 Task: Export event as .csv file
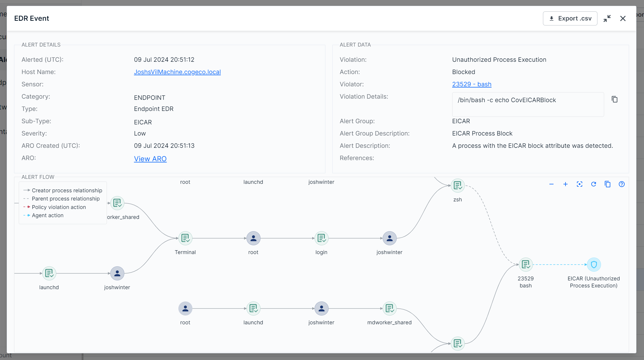pos(570,18)
